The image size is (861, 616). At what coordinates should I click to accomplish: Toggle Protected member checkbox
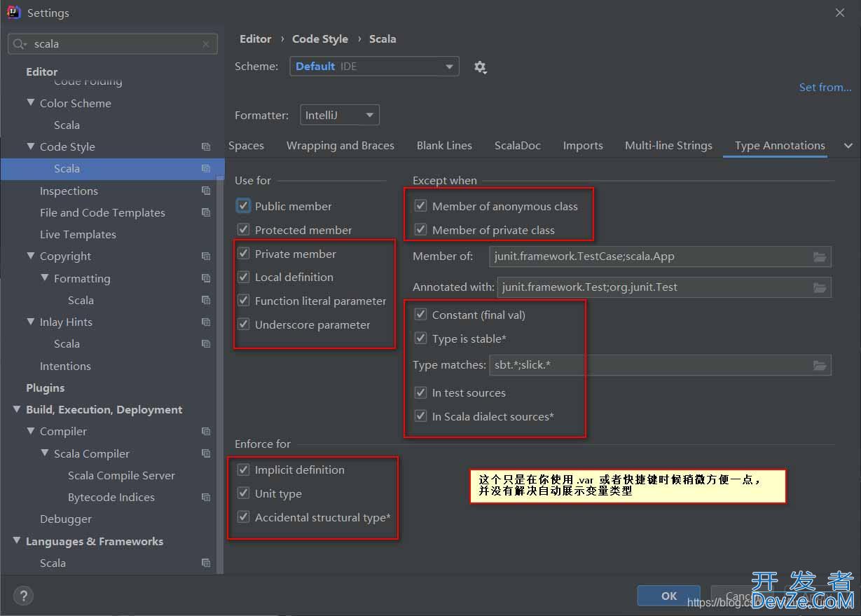tap(243, 229)
